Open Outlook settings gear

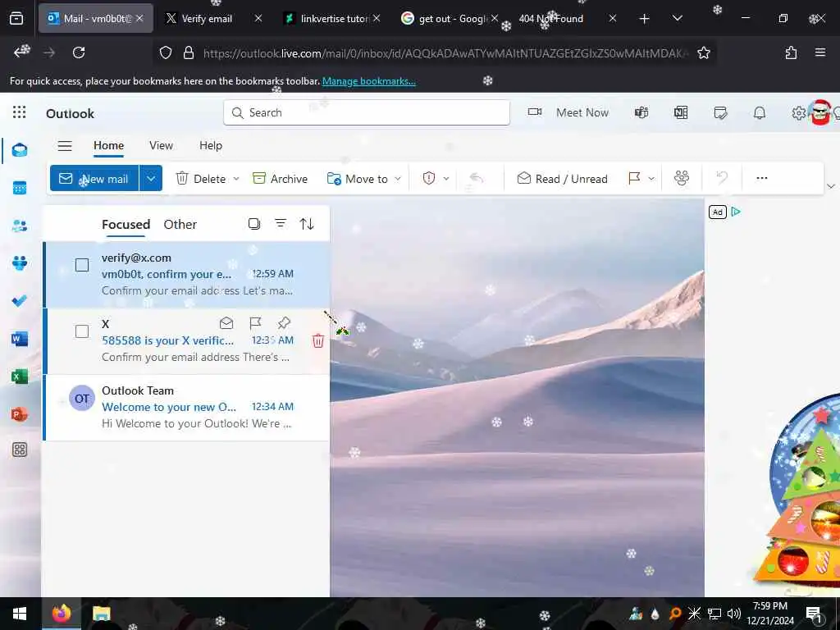coord(799,113)
